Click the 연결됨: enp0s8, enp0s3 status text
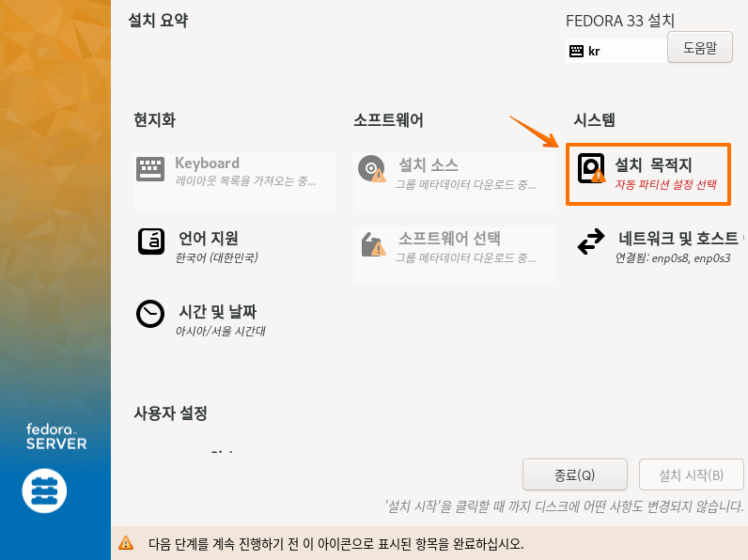Viewport: 748px width, 560px height. [x=673, y=258]
